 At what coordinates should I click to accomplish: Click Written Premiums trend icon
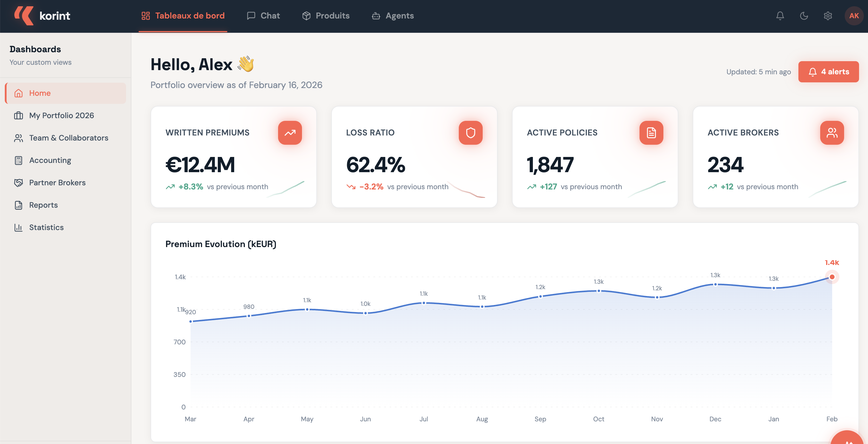(x=290, y=132)
